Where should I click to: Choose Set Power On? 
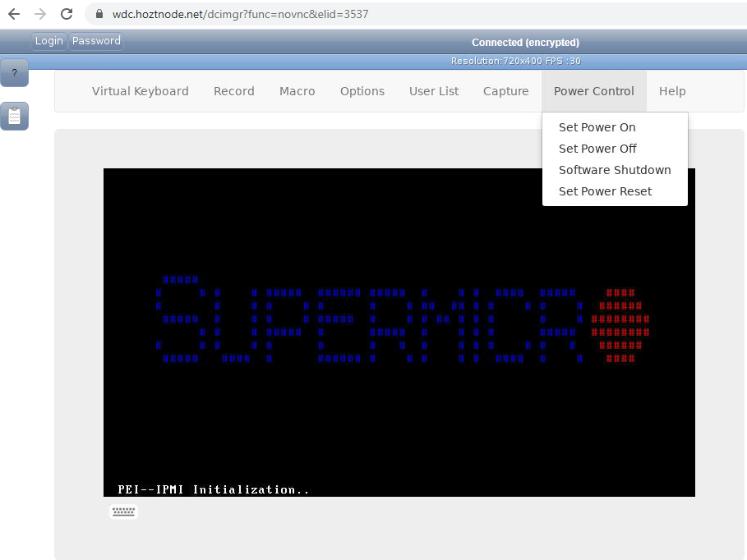coord(615,127)
